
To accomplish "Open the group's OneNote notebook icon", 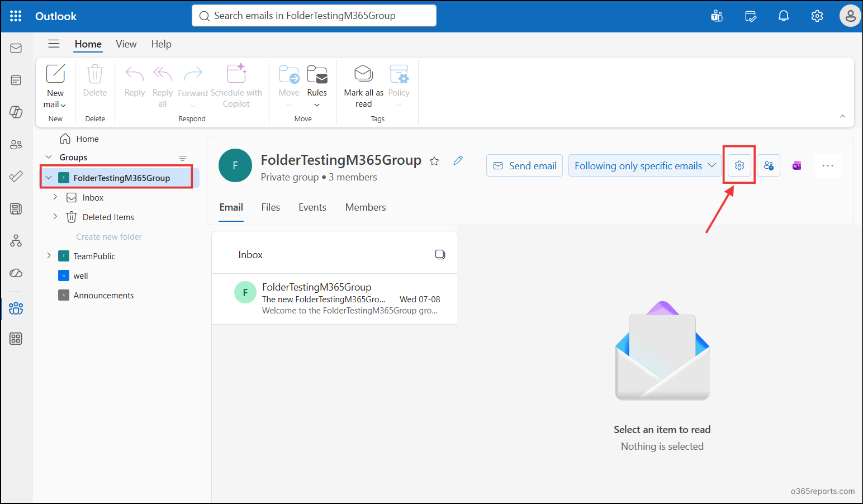I will tap(797, 165).
